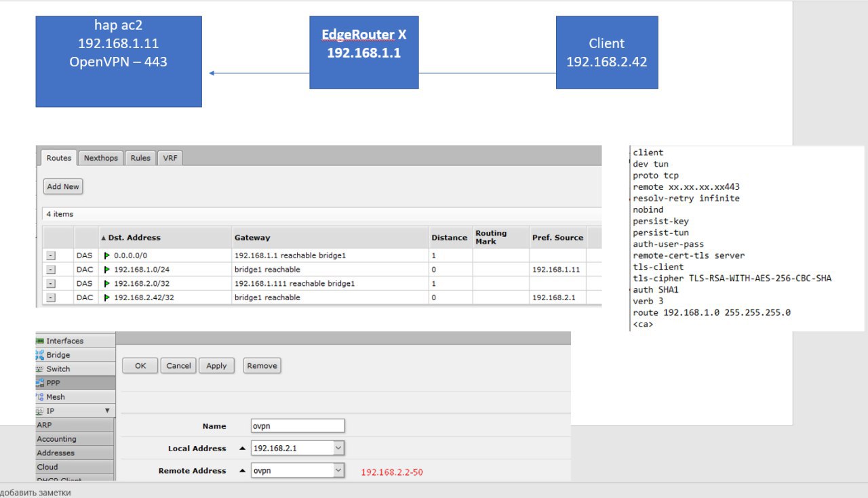Click the red text 192.168.2.2-50
The height and width of the screenshot is (498, 868).
tap(392, 472)
